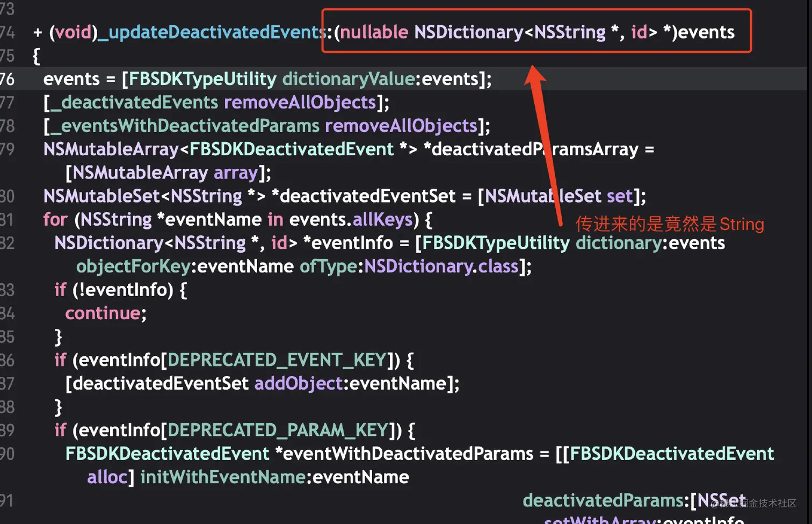Click FBSDKDeactivatedEvent generic type in the NSMutableArray declaration

(292, 149)
